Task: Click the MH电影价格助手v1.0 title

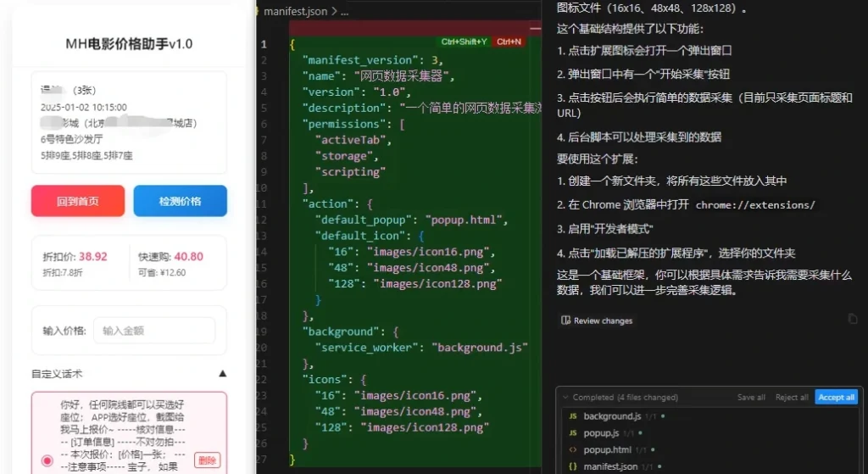Action: pos(129,44)
